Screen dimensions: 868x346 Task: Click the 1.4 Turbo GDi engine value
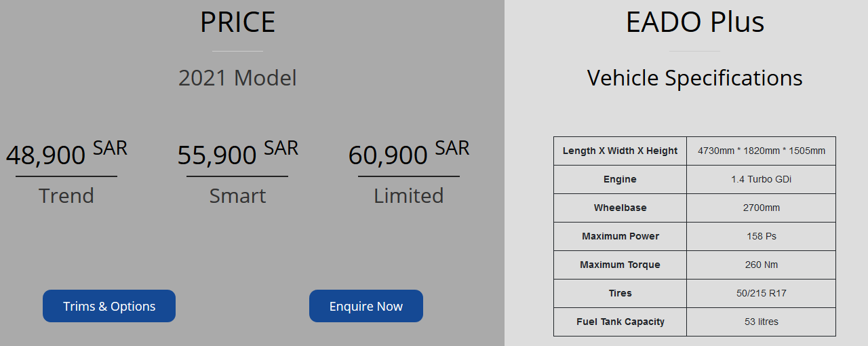pyautogui.click(x=761, y=179)
